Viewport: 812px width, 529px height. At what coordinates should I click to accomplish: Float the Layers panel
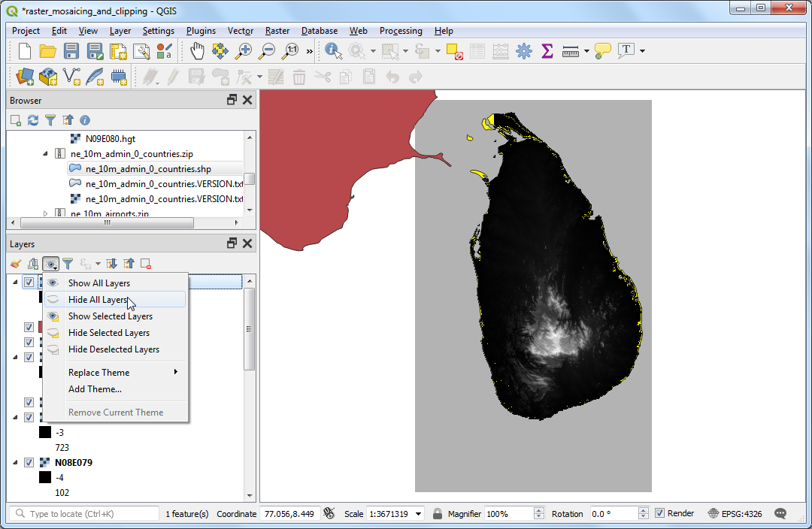(x=232, y=243)
